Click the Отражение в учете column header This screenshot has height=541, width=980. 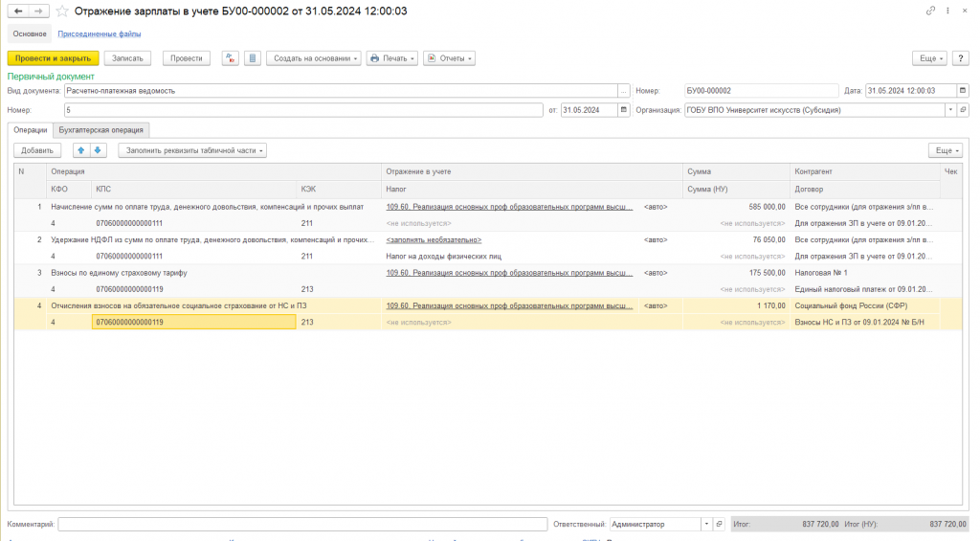532,171
